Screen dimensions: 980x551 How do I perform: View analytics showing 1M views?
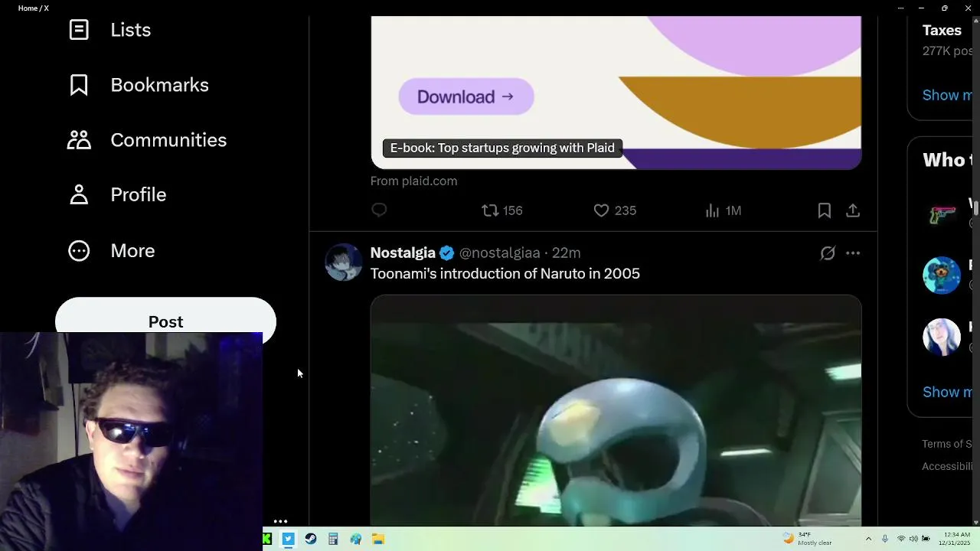tap(724, 210)
